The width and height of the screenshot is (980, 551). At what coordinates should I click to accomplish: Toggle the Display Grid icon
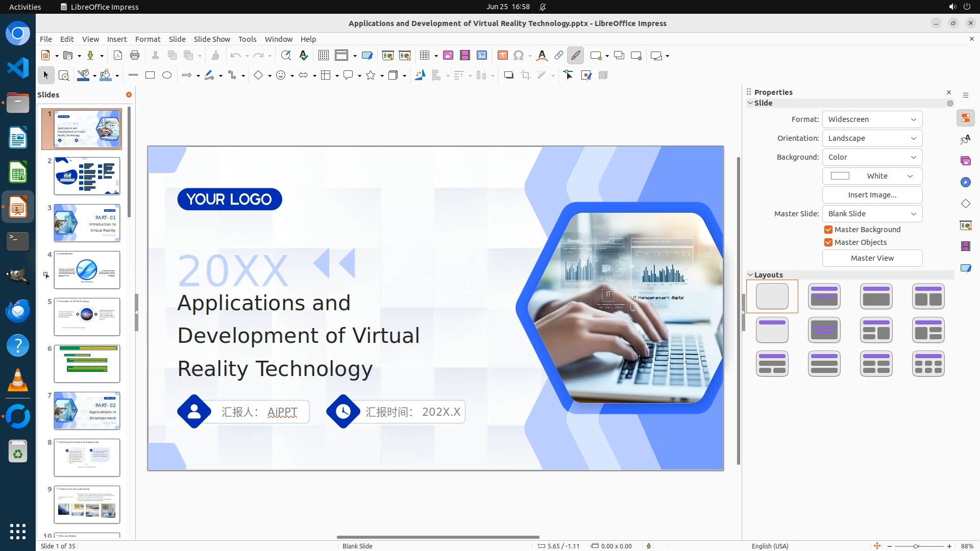pyautogui.click(x=323, y=56)
